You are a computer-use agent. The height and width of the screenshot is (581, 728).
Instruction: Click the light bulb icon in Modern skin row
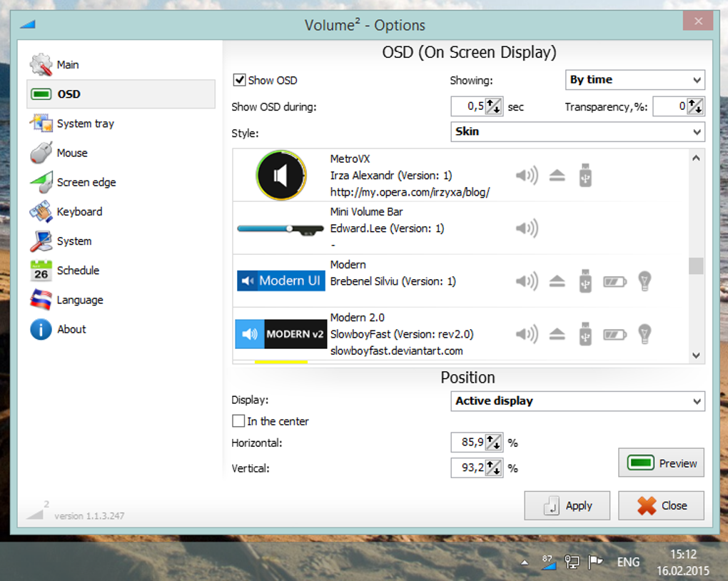pos(644,281)
